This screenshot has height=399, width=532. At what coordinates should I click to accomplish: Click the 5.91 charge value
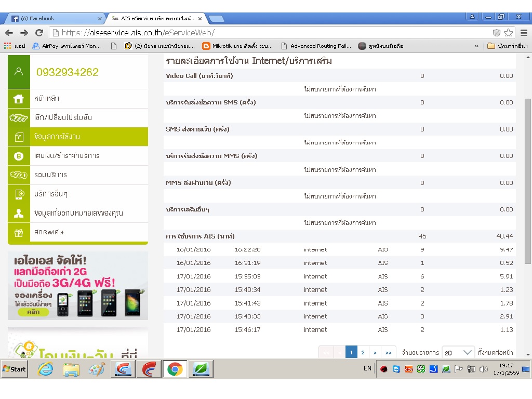[x=506, y=276]
